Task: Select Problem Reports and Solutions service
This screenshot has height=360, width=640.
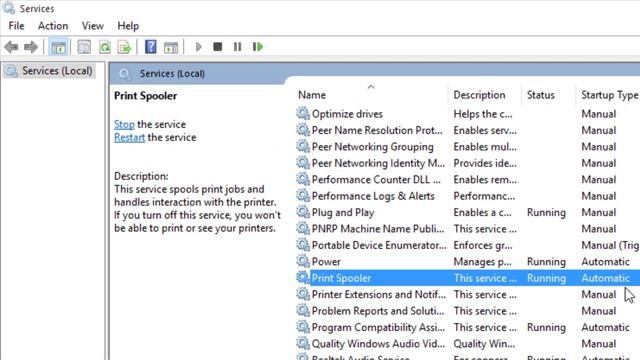Action: tap(378, 311)
